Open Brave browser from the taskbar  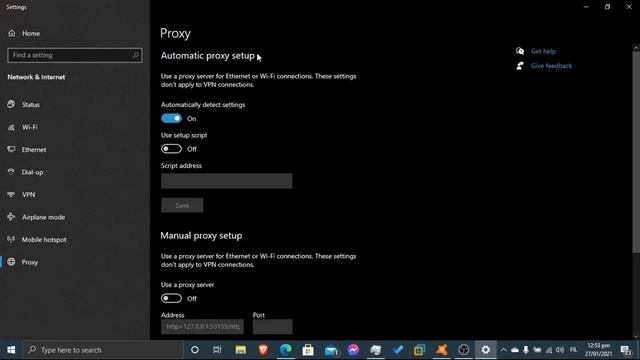click(x=263, y=350)
